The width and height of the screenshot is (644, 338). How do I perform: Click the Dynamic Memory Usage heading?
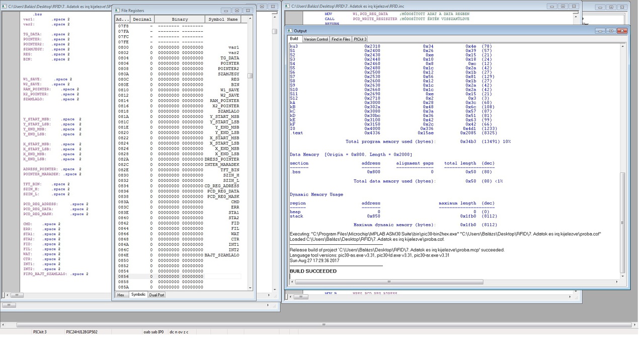tap(316, 194)
